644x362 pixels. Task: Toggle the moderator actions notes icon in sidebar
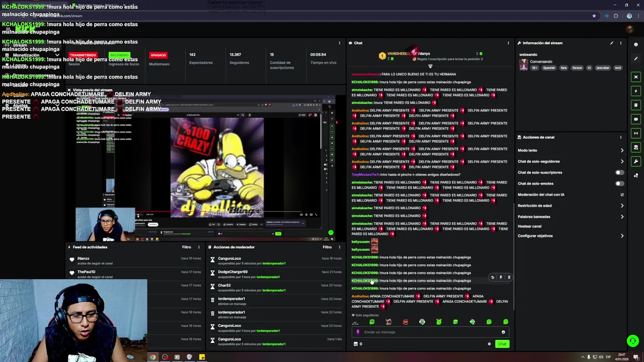(636, 105)
